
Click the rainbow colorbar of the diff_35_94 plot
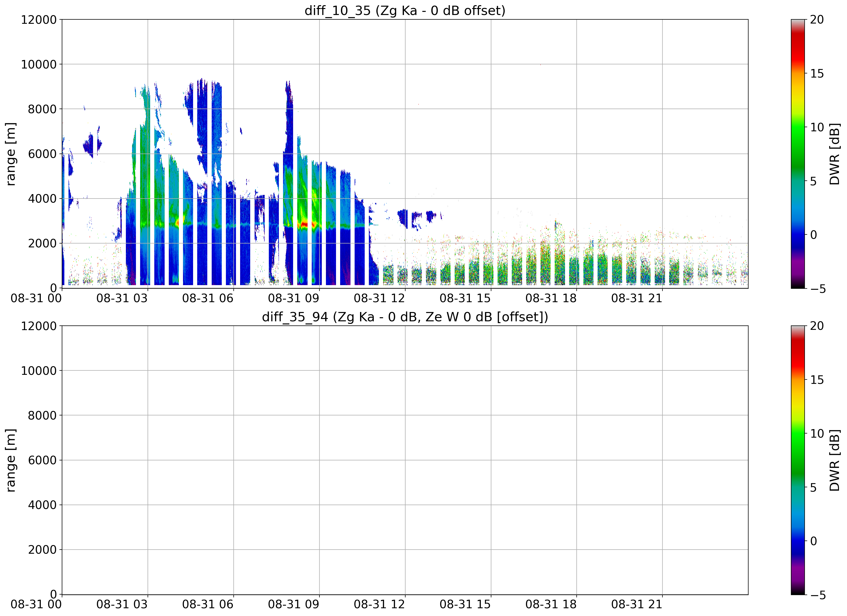(798, 460)
